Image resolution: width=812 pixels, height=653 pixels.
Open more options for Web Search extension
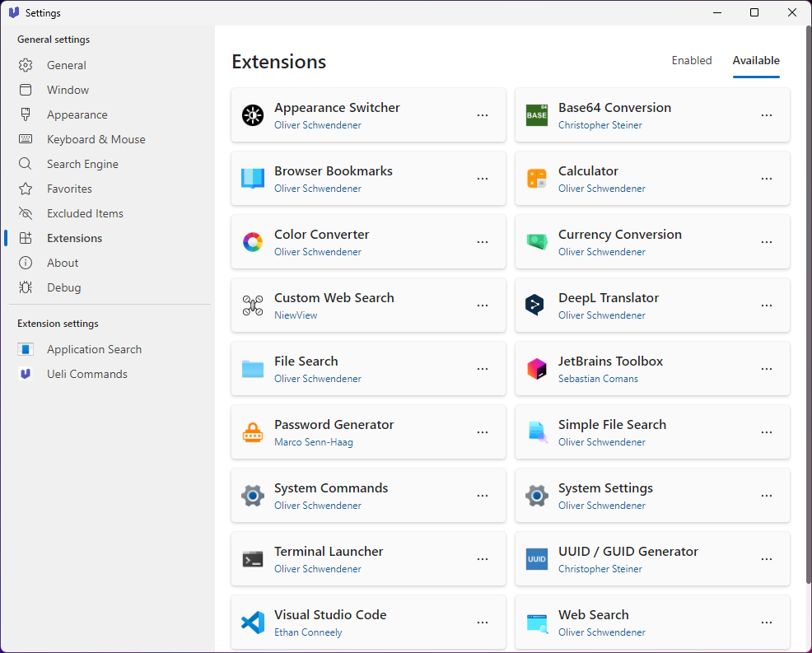click(767, 623)
